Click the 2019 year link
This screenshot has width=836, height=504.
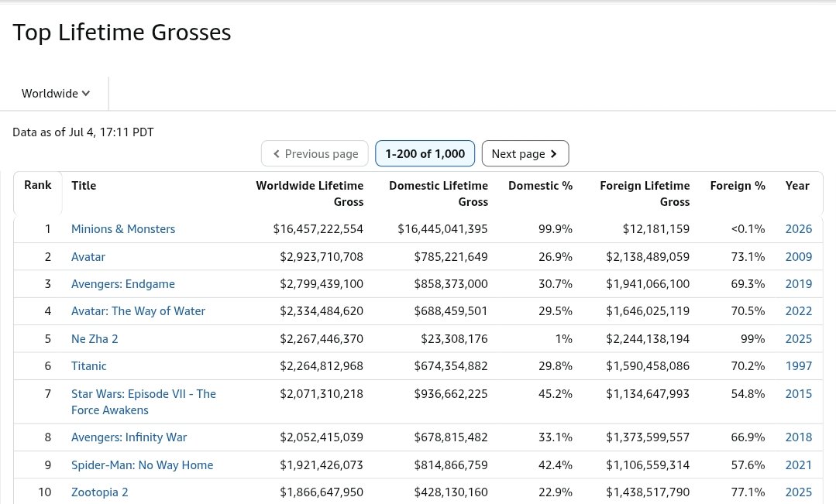point(799,283)
